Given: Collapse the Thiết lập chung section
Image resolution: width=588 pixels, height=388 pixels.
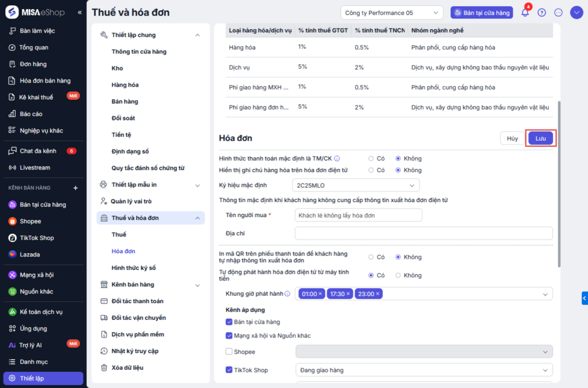Looking at the screenshot, I should (198, 35).
